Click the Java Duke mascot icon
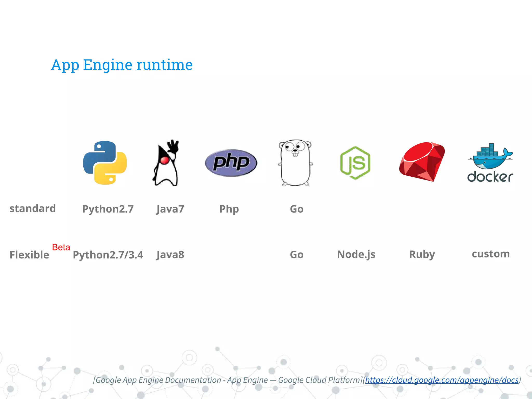This screenshot has height=399, width=532. tap(166, 163)
